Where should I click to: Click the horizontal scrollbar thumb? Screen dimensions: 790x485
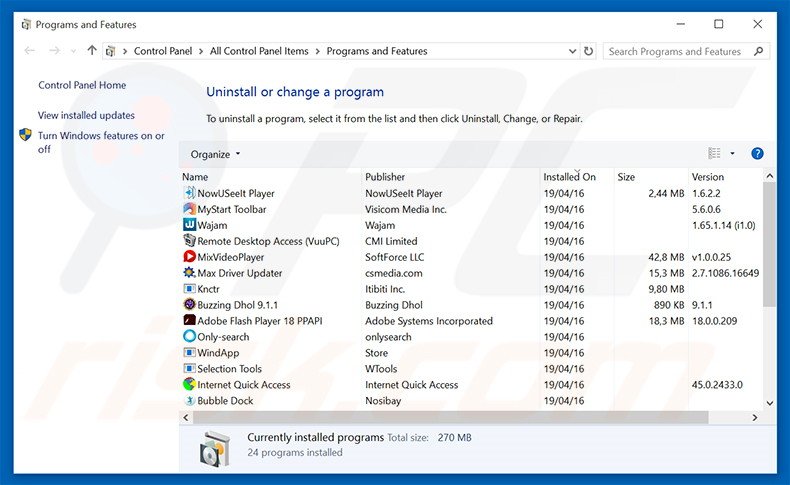(x=450, y=418)
